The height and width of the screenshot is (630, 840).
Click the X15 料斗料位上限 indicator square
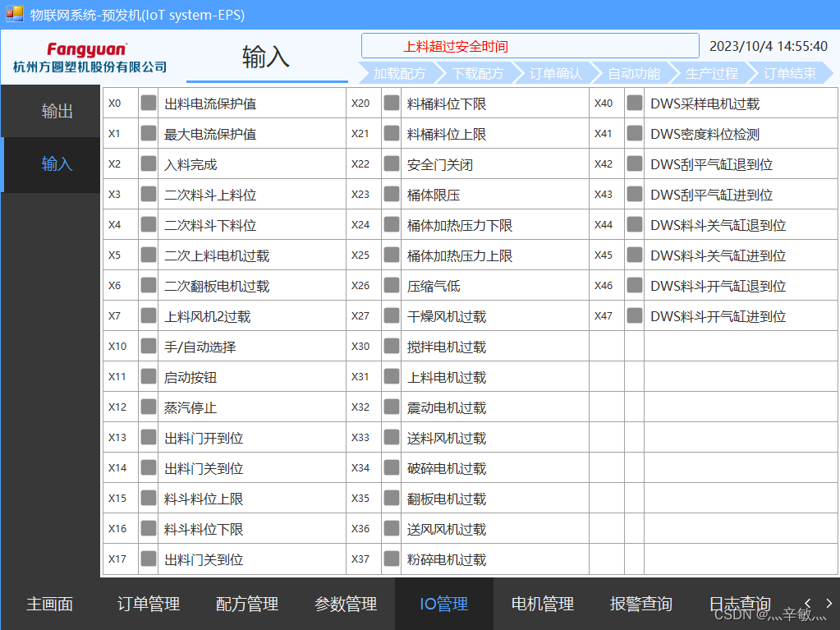tap(149, 499)
